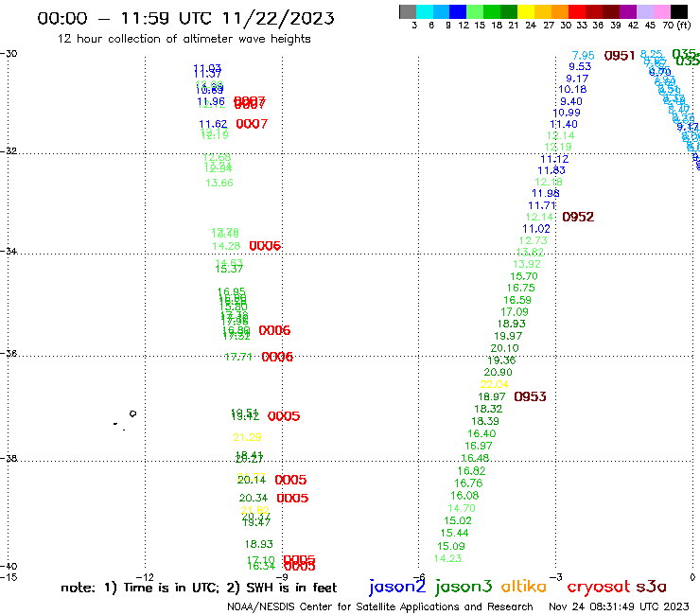The width and height of the screenshot is (700, 615).
Task: Select the 18.97 wave height value
Action: point(492,396)
